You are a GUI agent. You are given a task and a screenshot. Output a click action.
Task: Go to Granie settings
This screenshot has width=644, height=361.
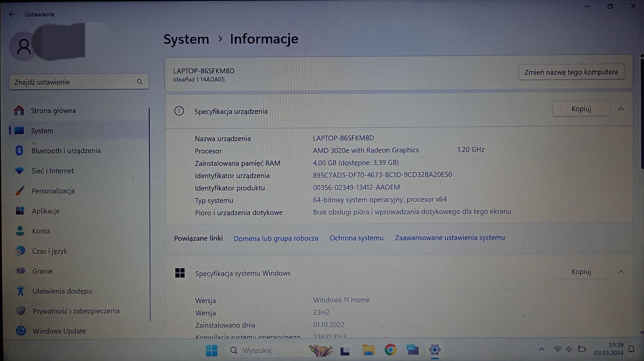42,271
